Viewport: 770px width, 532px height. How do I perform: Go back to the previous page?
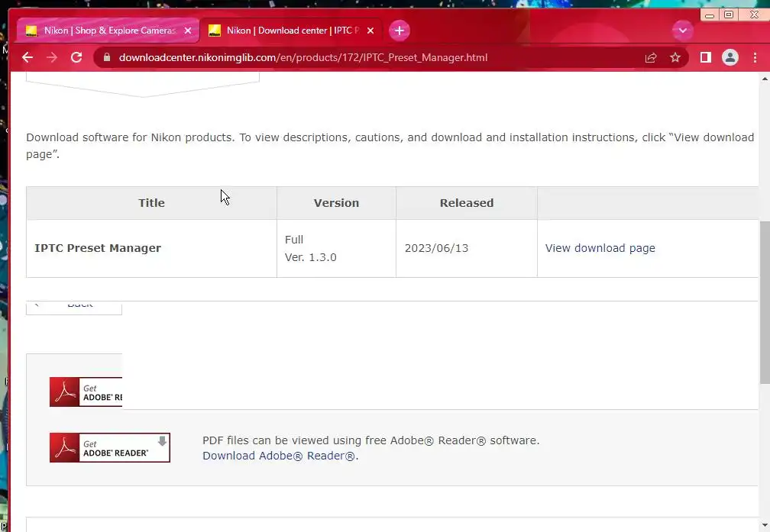tap(27, 57)
